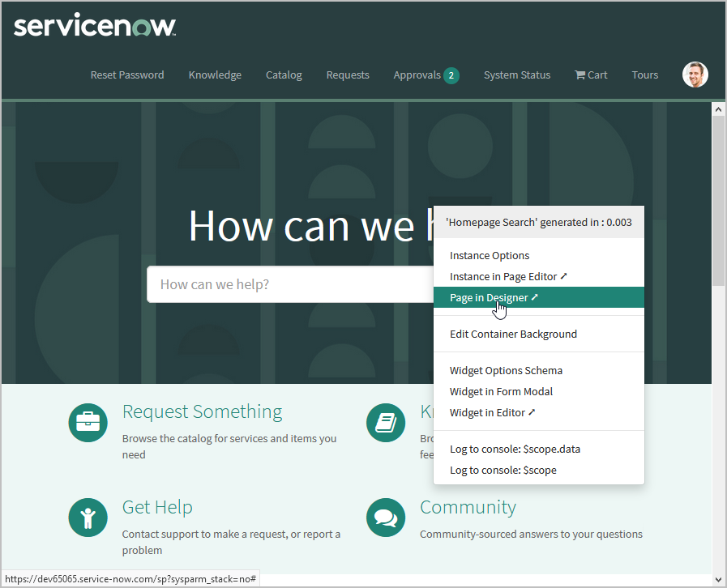
Task: Select Edit Container Background
Action: pyautogui.click(x=513, y=334)
